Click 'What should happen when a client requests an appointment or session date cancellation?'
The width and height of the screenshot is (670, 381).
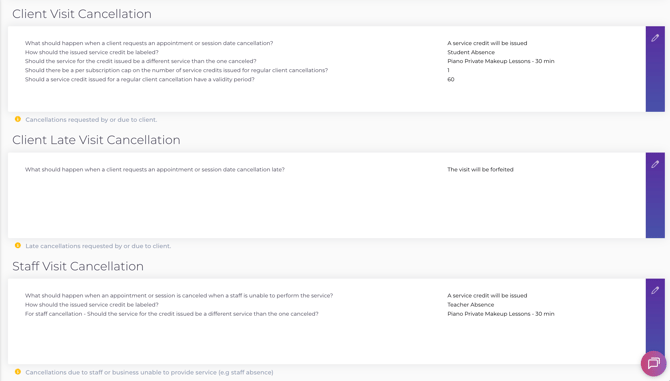pyautogui.click(x=149, y=43)
